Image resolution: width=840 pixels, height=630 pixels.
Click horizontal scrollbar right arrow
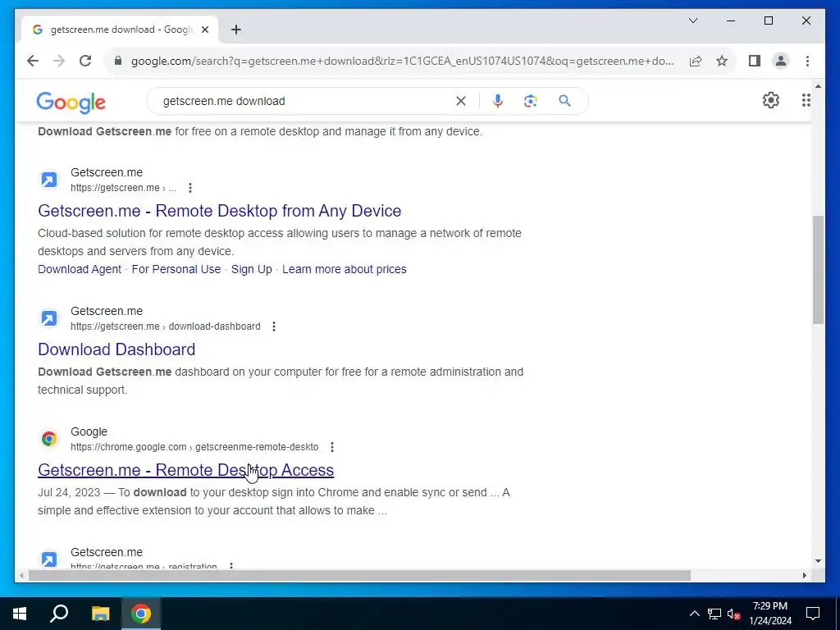point(804,575)
